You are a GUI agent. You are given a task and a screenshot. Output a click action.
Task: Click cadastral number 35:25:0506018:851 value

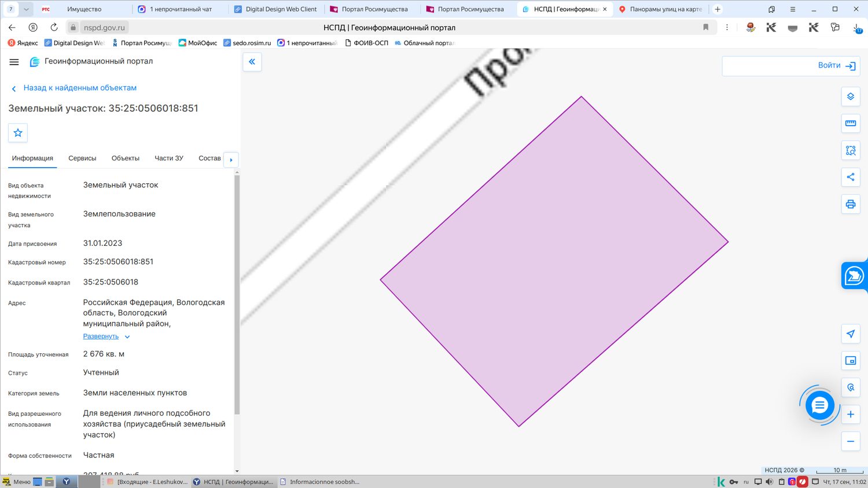pyautogui.click(x=118, y=262)
